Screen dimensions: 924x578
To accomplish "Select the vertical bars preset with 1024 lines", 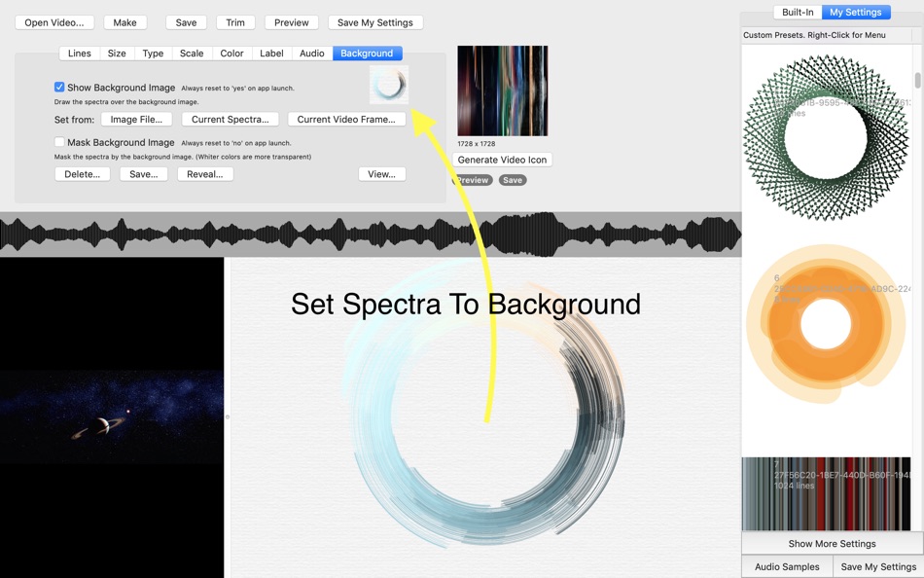I will click(x=826, y=493).
